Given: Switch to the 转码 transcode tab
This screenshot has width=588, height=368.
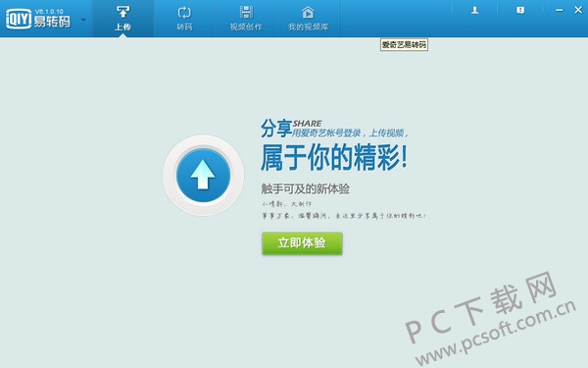Looking at the screenshot, I should (x=184, y=18).
